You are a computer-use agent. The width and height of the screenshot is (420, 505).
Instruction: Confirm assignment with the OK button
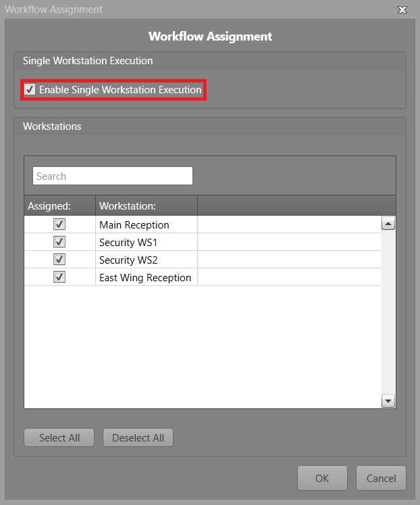pyautogui.click(x=322, y=478)
